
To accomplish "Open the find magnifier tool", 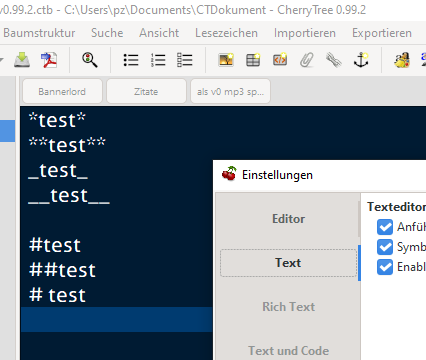I will 90,60.
